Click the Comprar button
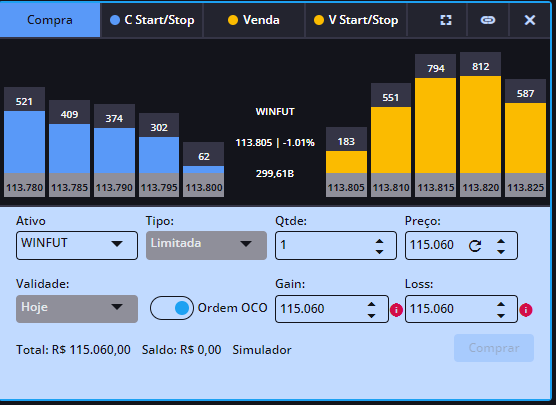 pyautogui.click(x=494, y=348)
